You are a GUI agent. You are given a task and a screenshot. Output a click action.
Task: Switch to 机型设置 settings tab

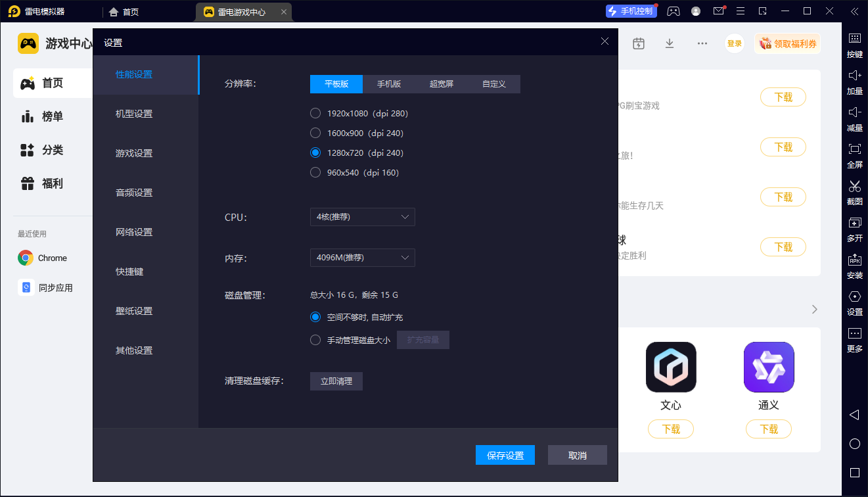coord(145,114)
